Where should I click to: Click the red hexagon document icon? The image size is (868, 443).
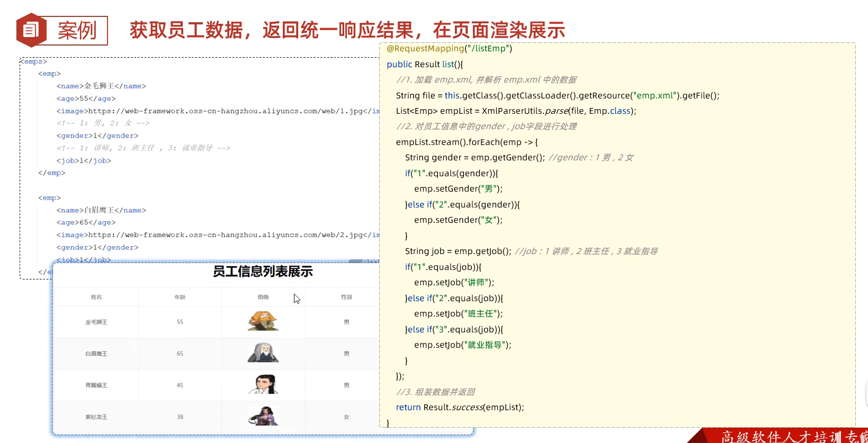(31, 30)
